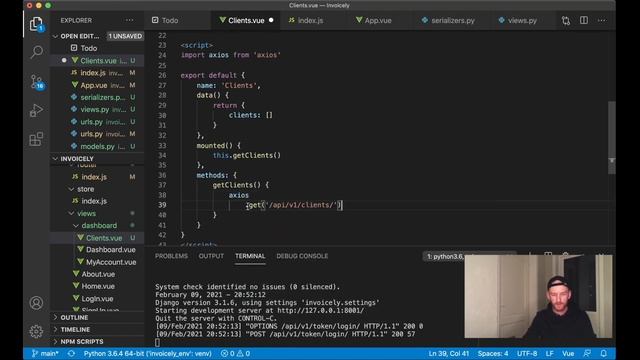Open the Output panel tab

point(211,256)
